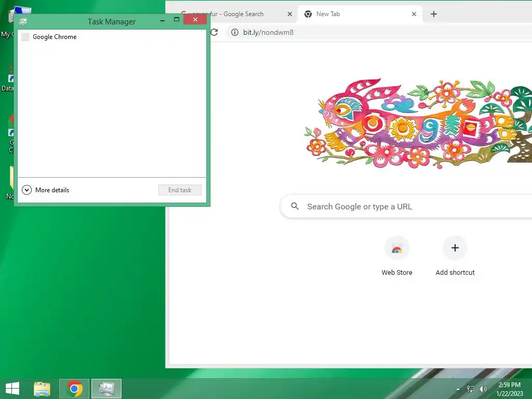Close the Task Manager window
532x399 pixels.
(195, 20)
